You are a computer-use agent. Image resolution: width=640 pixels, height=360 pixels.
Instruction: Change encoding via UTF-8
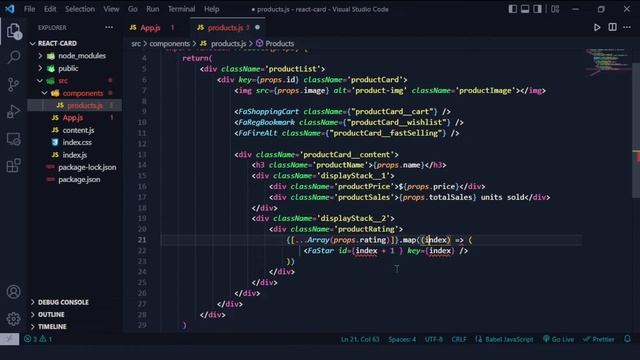[433, 339]
